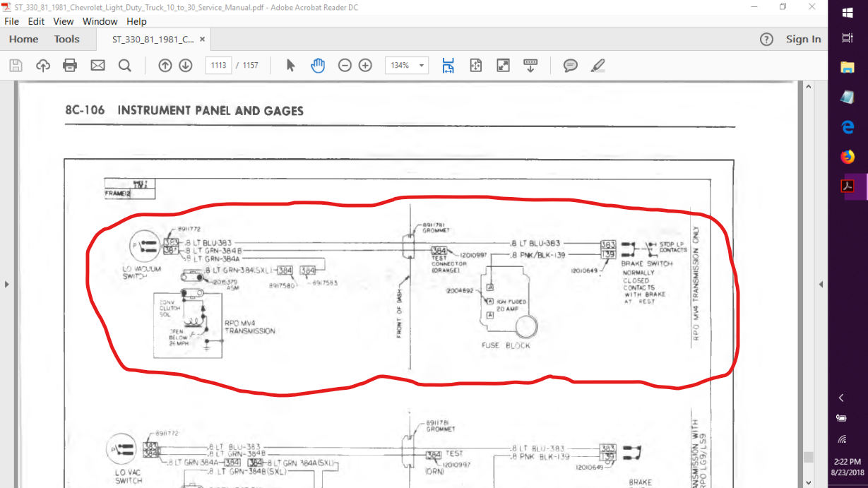
Task: Open the find text magnifier icon
Action: [125, 66]
